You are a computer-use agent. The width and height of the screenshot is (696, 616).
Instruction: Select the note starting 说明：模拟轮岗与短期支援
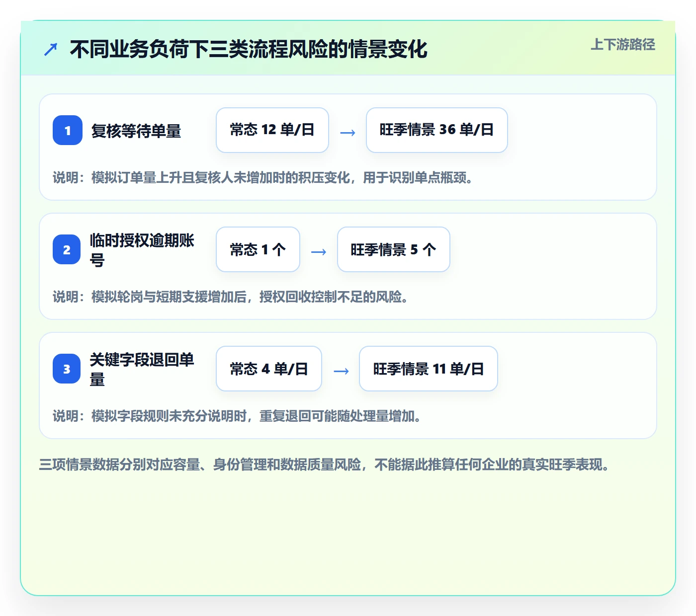[x=231, y=297]
